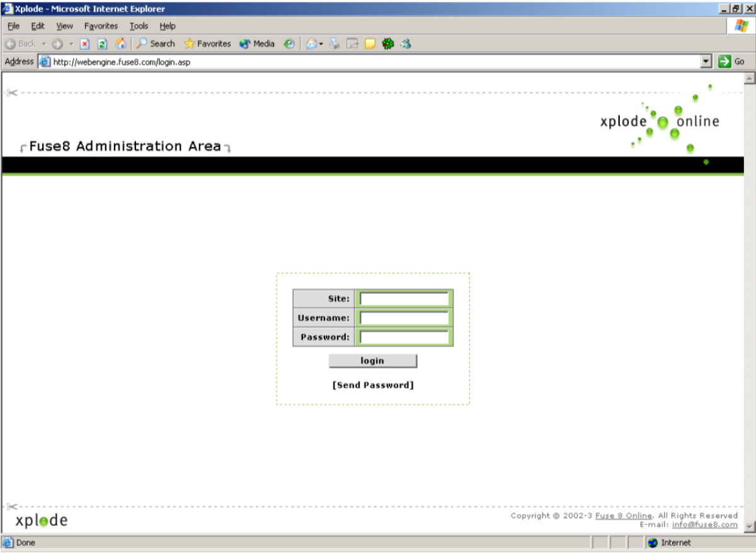Click the IE icon in the title bar
756x554 pixels.
coord(8,9)
